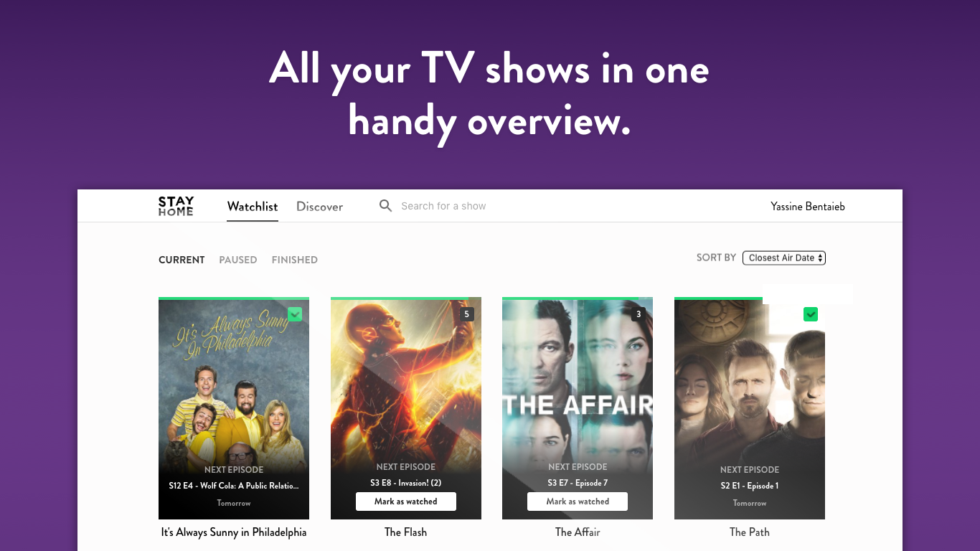
Task: Mark The Flash episode as watched
Action: pos(406,501)
